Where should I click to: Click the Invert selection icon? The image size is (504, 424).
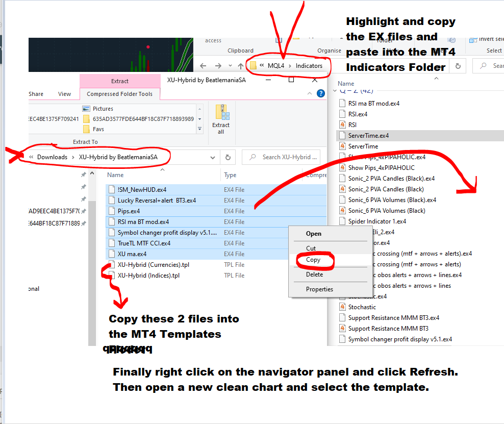[x=473, y=40]
